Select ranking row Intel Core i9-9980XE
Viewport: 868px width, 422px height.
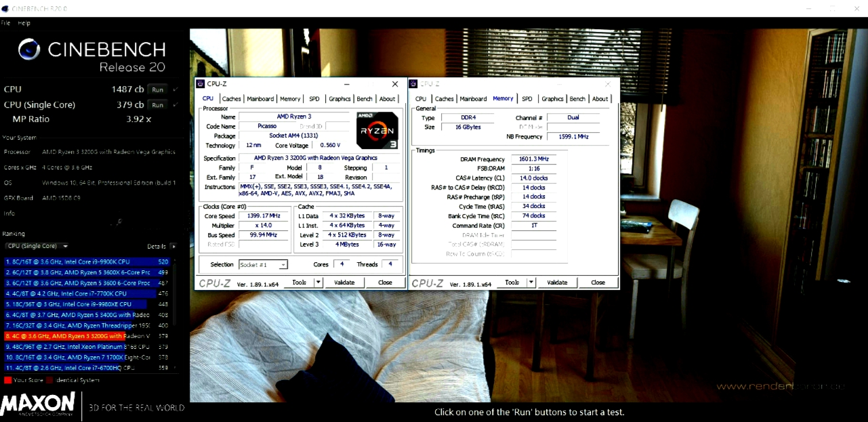pos(87,304)
